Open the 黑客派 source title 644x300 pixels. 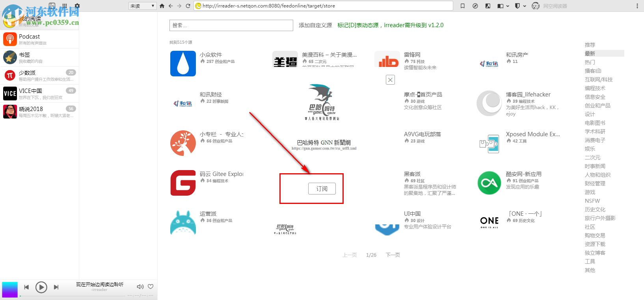[412, 174]
